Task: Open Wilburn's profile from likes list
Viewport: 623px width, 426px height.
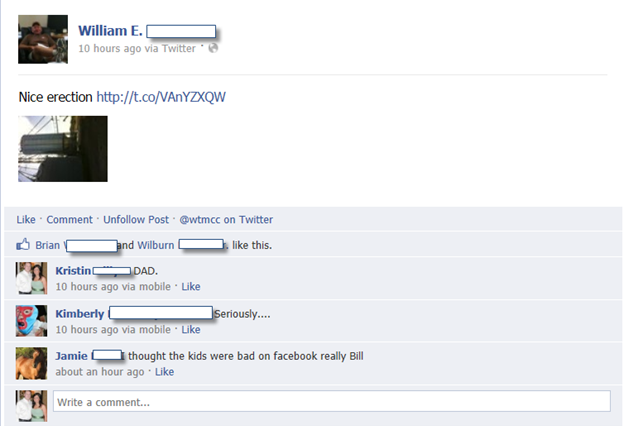Action: coord(156,245)
